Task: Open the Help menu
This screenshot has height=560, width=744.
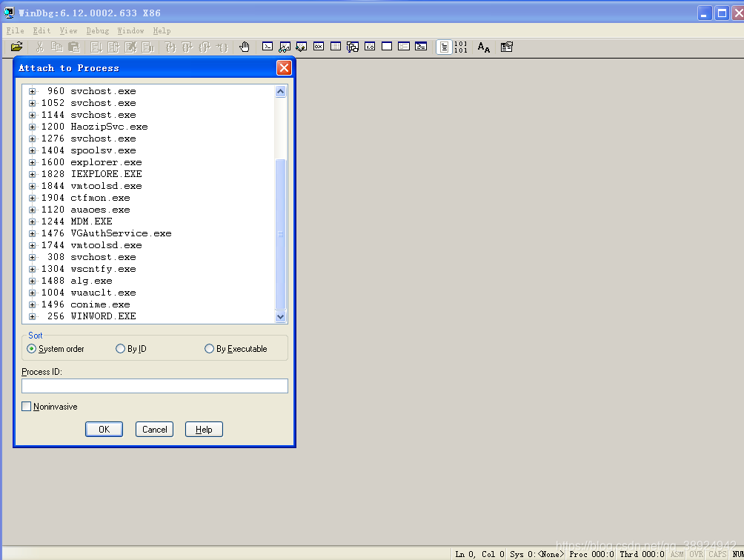Action: [x=162, y=30]
